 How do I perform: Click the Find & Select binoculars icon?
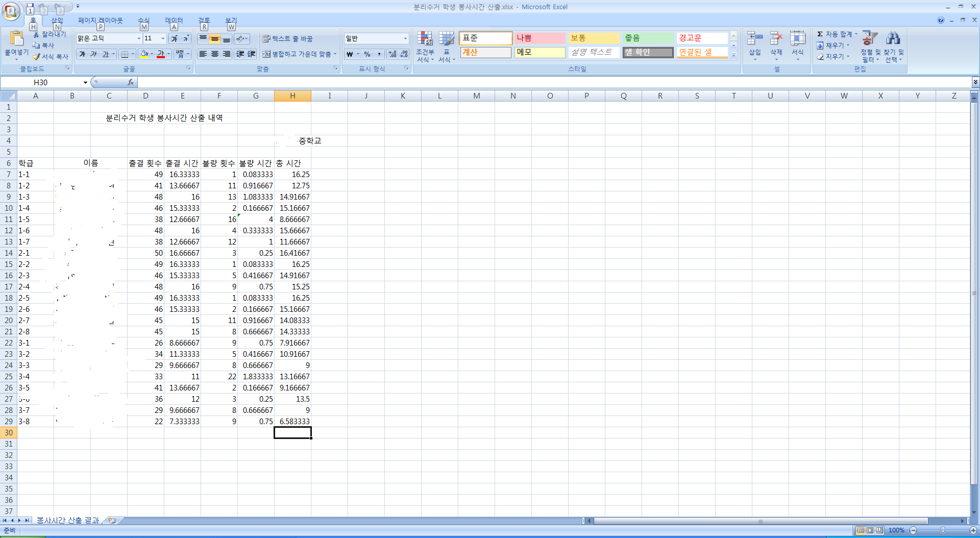coord(893,39)
